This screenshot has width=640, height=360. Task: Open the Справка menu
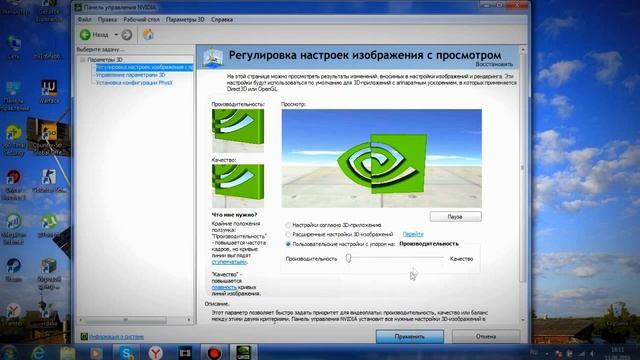point(222,19)
